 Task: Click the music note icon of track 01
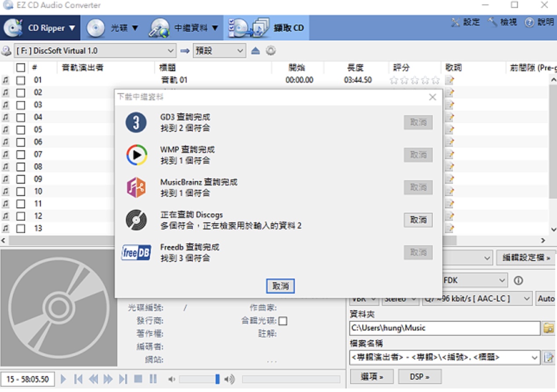point(6,80)
